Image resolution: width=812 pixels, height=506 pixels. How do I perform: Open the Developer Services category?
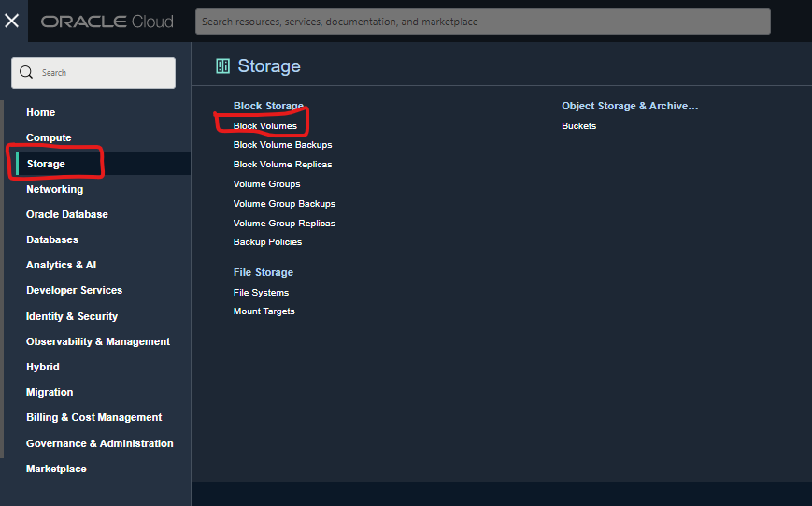(75, 290)
